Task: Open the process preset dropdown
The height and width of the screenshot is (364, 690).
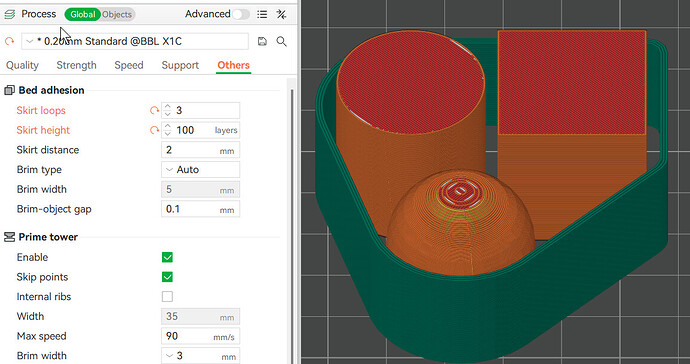Action: tap(135, 41)
